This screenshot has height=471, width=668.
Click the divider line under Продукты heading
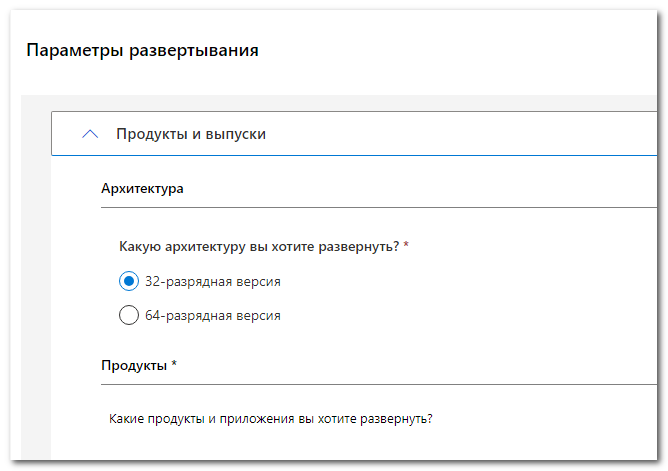pos(379,384)
